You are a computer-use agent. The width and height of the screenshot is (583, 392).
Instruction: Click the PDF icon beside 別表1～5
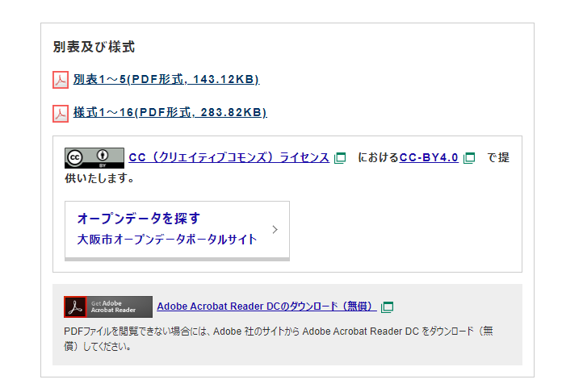(x=61, y=80)
